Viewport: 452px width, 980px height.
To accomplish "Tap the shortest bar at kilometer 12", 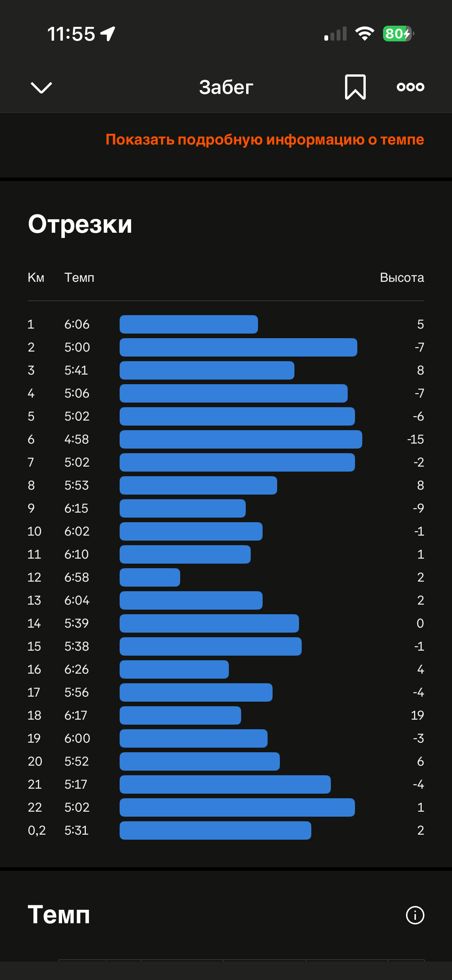I will click(150, 577).
